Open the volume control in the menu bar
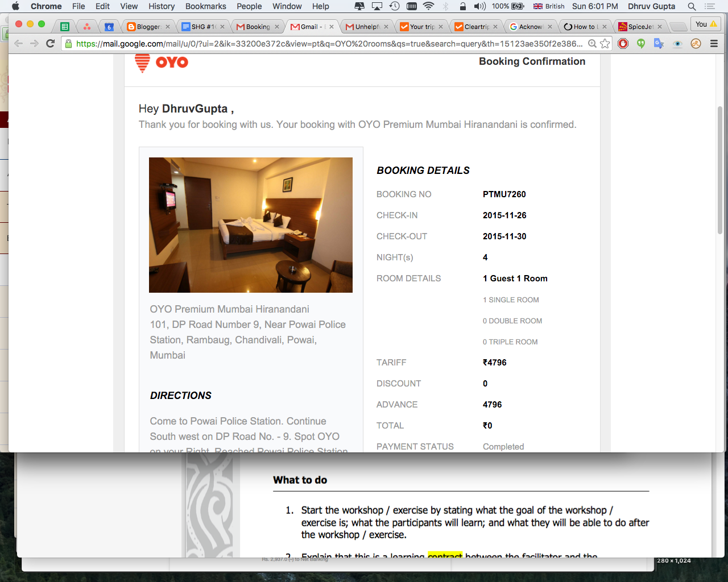728x582 pixels. tap(479, 6)
